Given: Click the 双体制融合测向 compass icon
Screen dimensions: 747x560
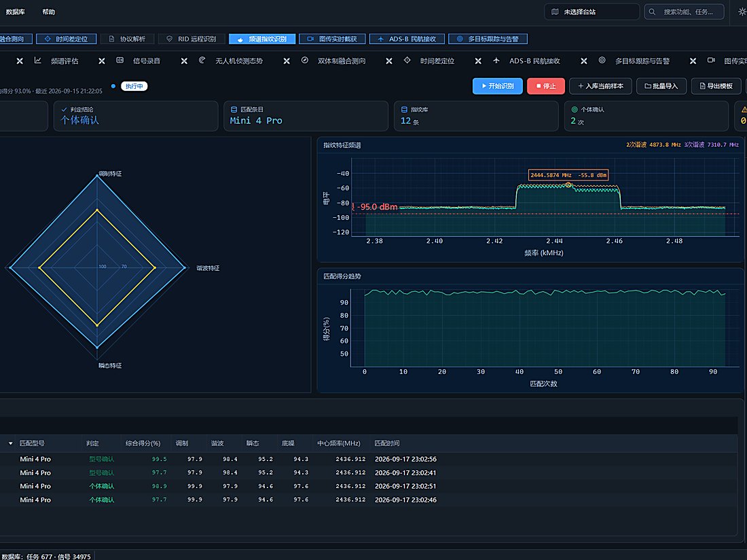Looking at the screenshot, I should pyautogui.click(x=305, y=60).
